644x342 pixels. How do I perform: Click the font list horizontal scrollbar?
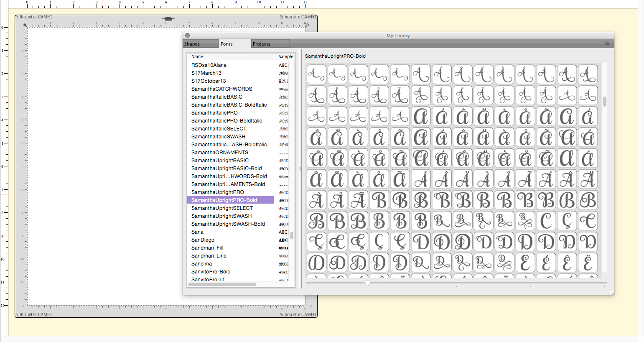click(x=222, y=284)
